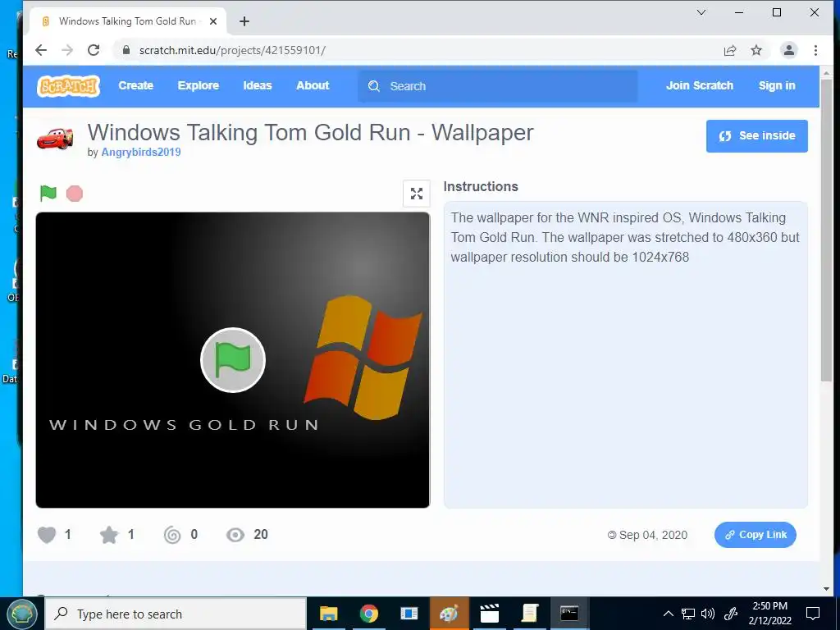The image size is (840, 630).
Task: Open the blue window app in taskbar
Action: pyautogui.click(x=409, y=614)
